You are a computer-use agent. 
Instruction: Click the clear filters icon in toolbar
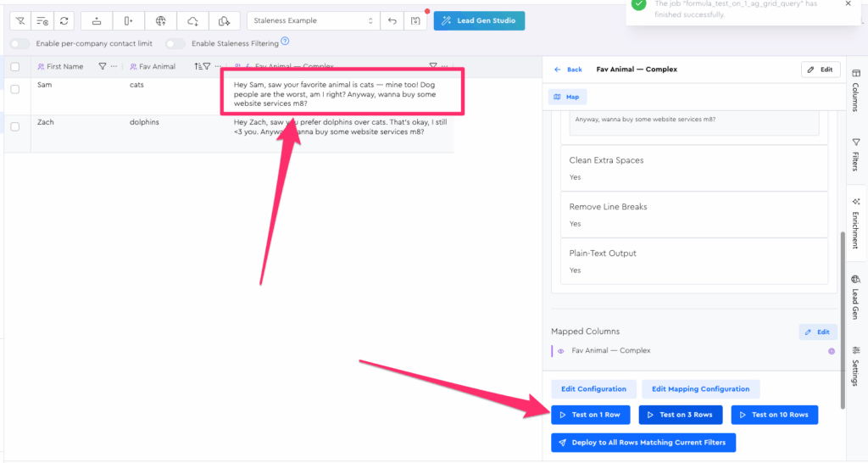(x=20, y=20)
